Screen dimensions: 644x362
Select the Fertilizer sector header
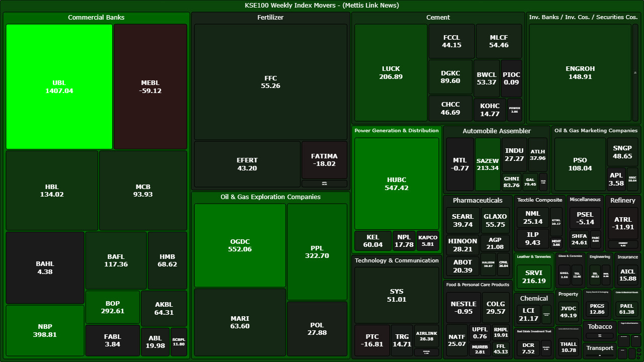coord(271,18)
